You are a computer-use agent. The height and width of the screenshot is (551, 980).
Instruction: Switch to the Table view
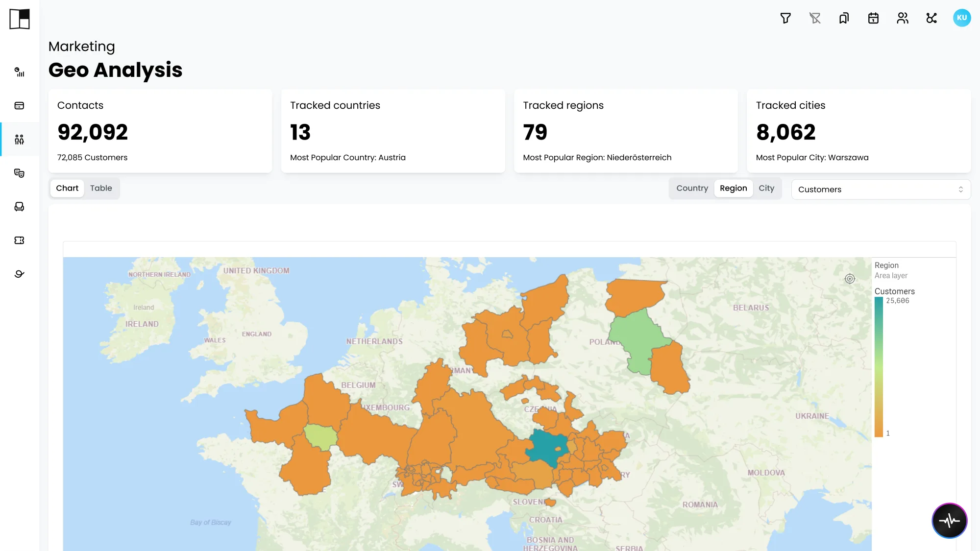click(101, 189)
